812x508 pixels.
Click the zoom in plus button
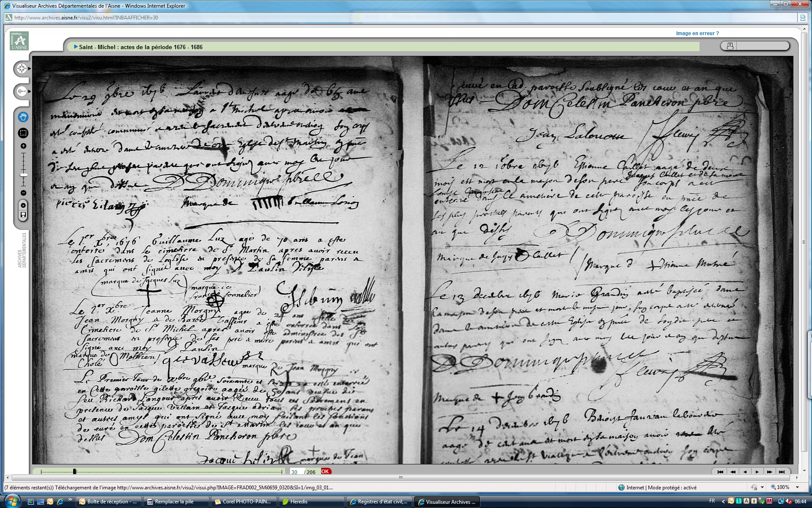(x=23, y=146)
